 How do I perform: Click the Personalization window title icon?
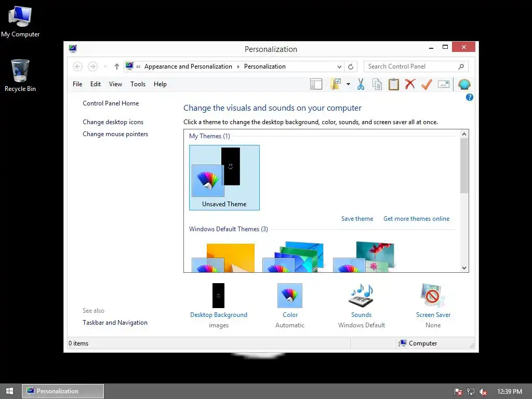(x=73, y=48)
